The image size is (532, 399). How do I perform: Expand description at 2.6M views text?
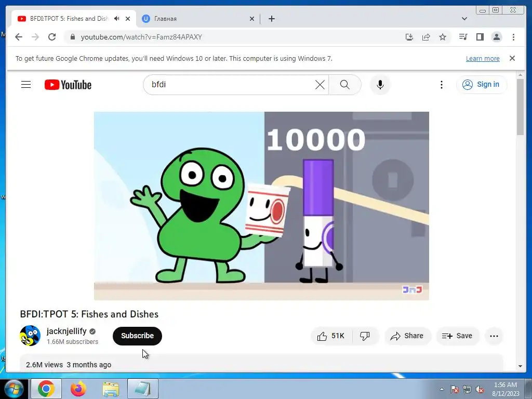pyautogui.click(x=45, y=365)
